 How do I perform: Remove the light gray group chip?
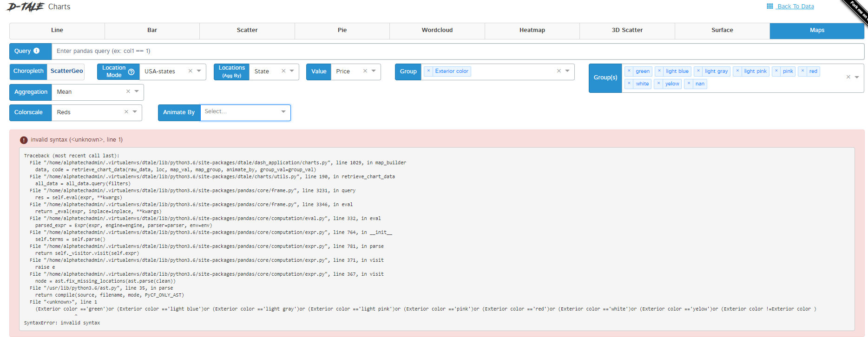tap(698, 71)
